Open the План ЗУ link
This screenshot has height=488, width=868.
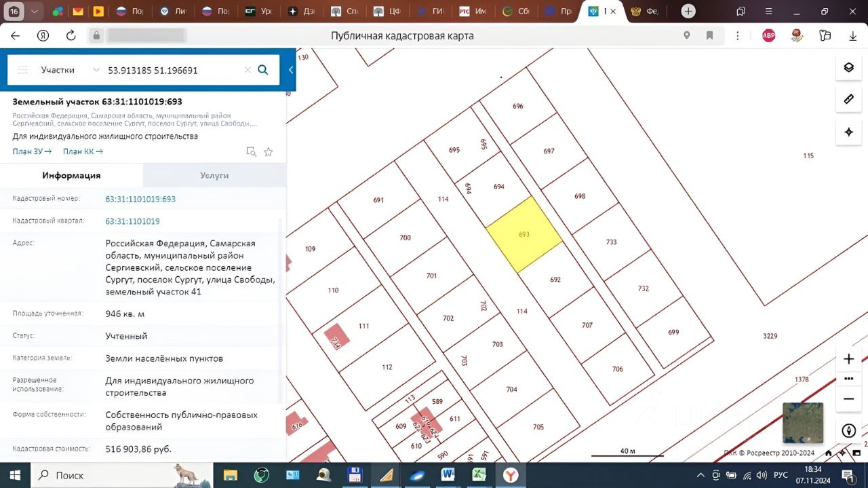(x=32, y=151)
